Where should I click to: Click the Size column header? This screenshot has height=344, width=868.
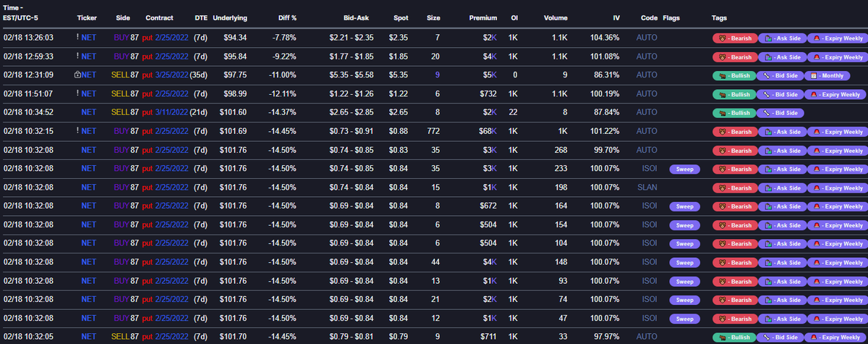(x=433, y=17)
